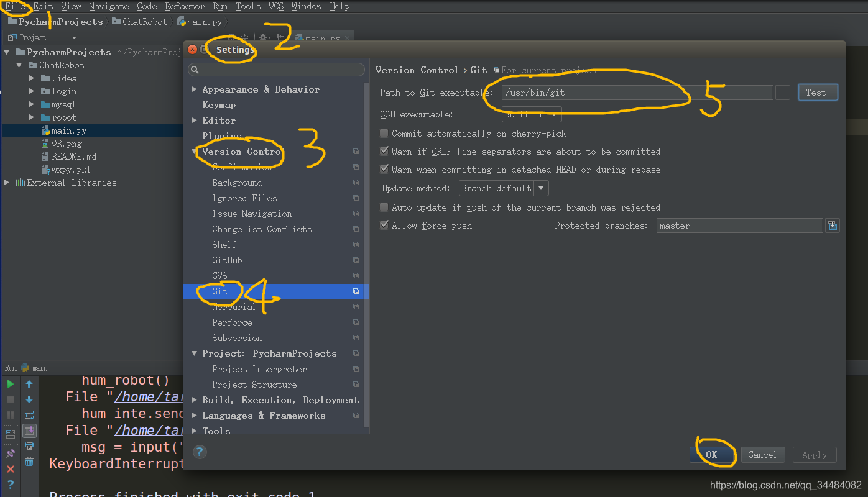Screen dimensions: 868x497
Task: Click the Pause output icon in Run panel
Action: coord(11,415)
